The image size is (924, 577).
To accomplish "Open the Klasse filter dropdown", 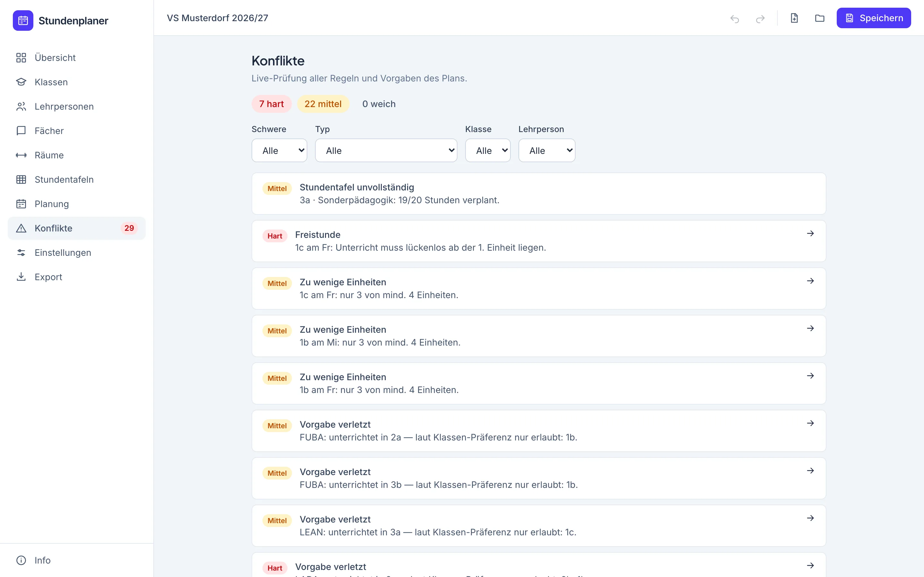I will [x=488, y=150].
